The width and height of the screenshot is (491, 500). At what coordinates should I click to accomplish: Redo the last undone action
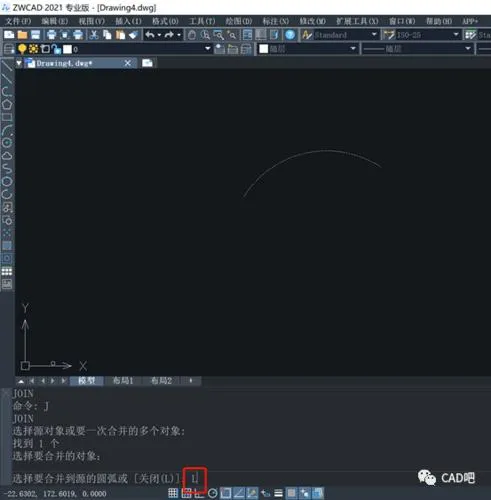coord(169,35)
